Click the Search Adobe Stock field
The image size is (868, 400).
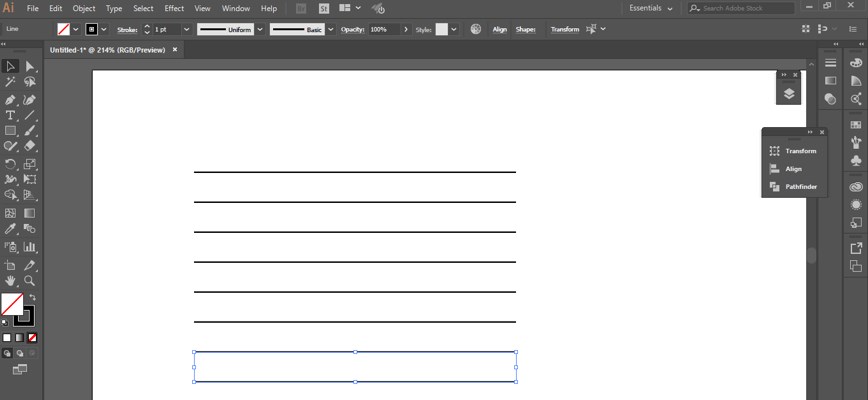741,8
